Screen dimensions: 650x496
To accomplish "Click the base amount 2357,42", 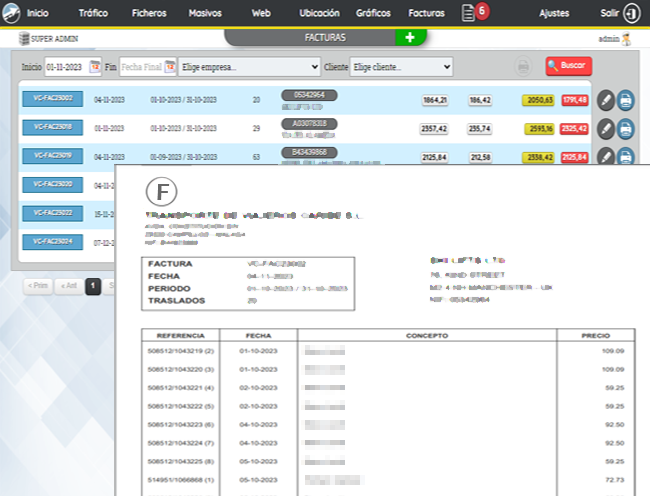I will 434,129.
